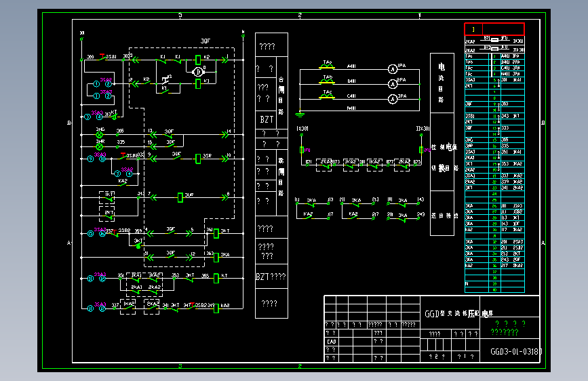Select the K2 relay coil
This screenshot has width=588, height=381.
pyautogui.click(x=198, y=60)
